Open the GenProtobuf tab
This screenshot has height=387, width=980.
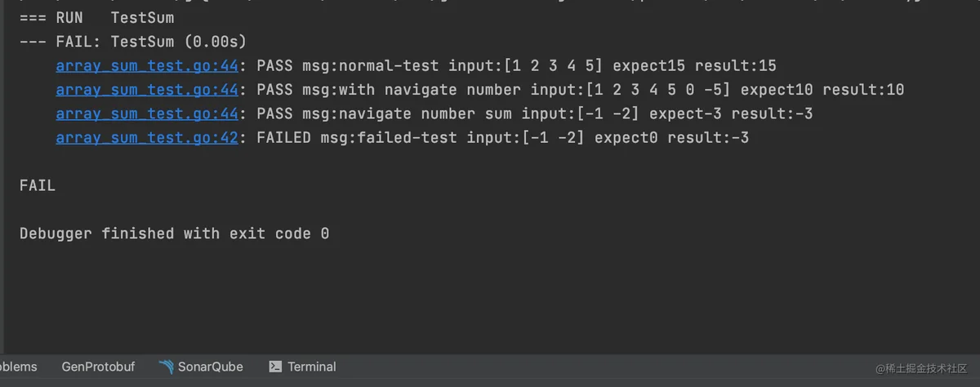pos(98,367)
